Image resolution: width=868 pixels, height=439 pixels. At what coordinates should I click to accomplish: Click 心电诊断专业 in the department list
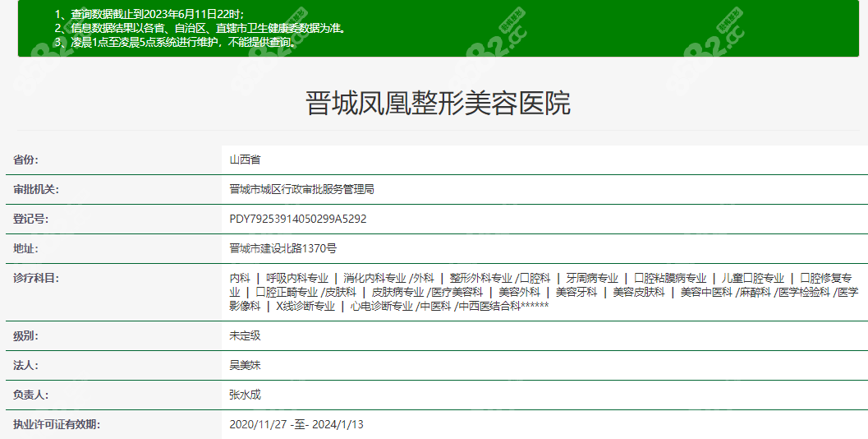381,306
